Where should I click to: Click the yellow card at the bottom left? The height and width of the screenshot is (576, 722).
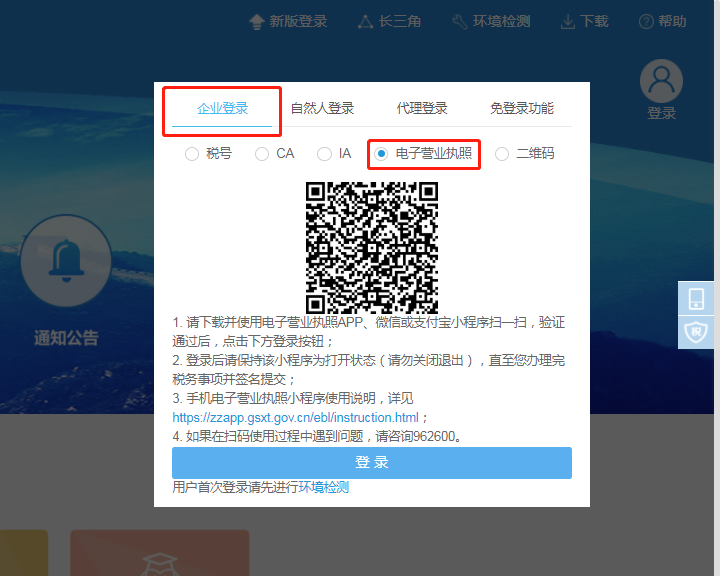[24, 553]
